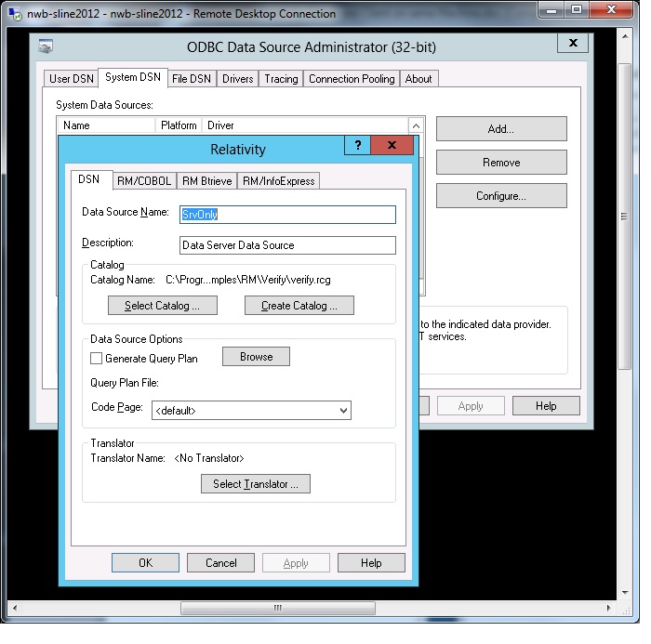Click the Data Source Name input field
651x644 pixels.
point(287,215)
